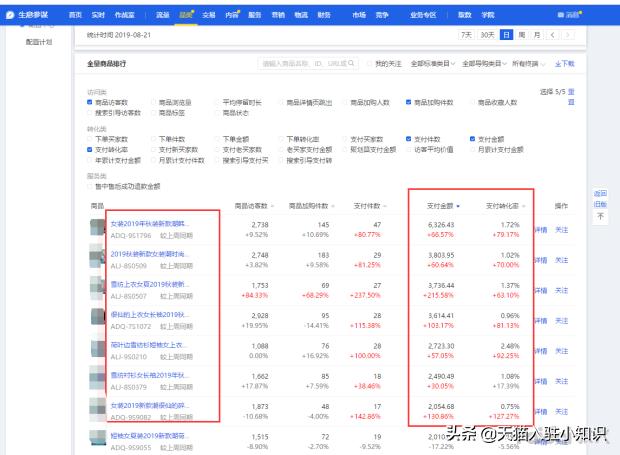Select 周 date granularity

[522, 35]
